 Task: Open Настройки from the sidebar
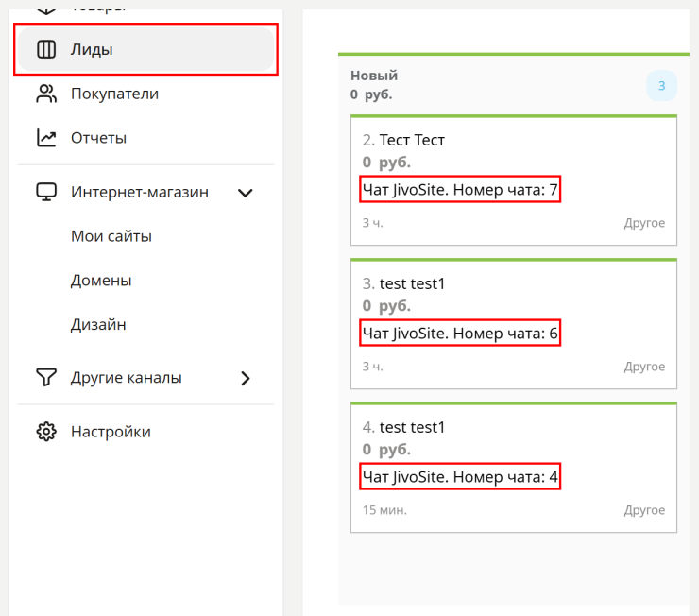145,432
